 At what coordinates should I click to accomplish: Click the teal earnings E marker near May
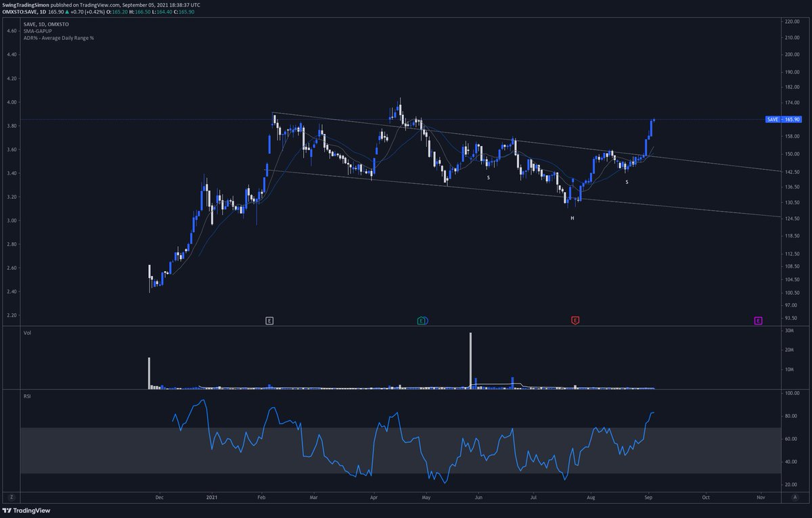422,321
